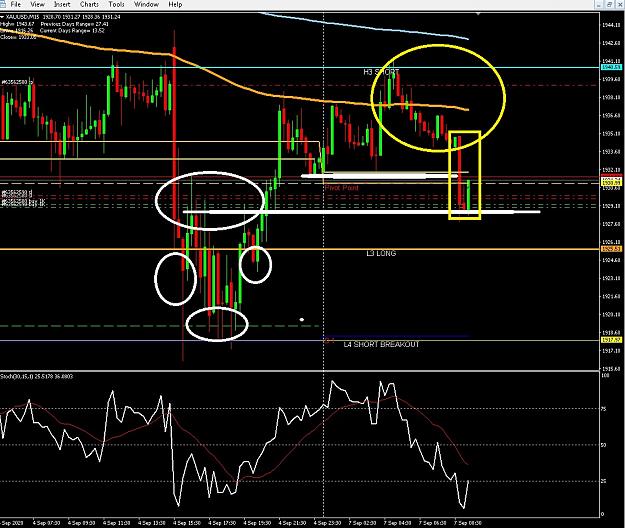This screenshot has height=528, width=625.
Task: Click the stochastic 50 level label
Action: click(603, 445)
